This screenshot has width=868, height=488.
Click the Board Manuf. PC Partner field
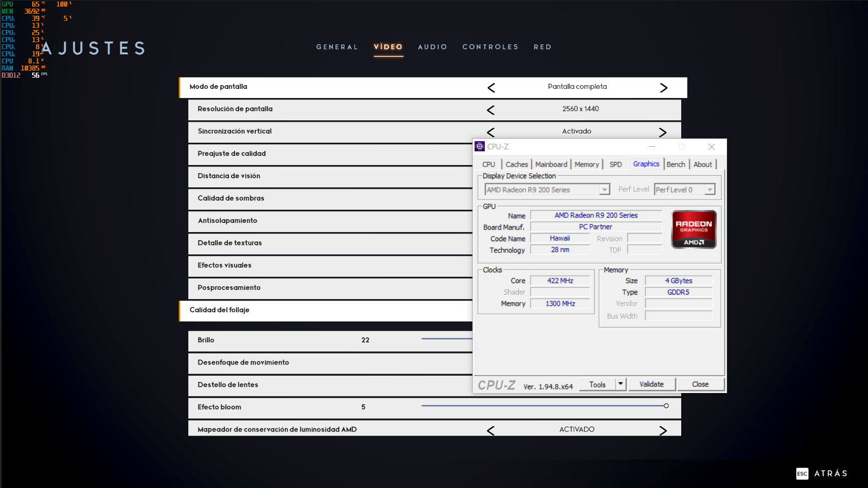pos(596,227)
